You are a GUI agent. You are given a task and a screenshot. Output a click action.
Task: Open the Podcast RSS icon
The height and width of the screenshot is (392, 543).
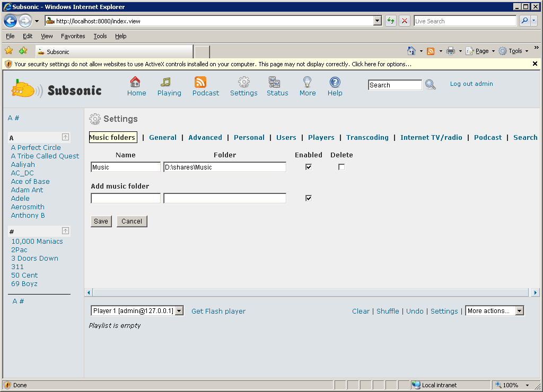coord(200,82)
